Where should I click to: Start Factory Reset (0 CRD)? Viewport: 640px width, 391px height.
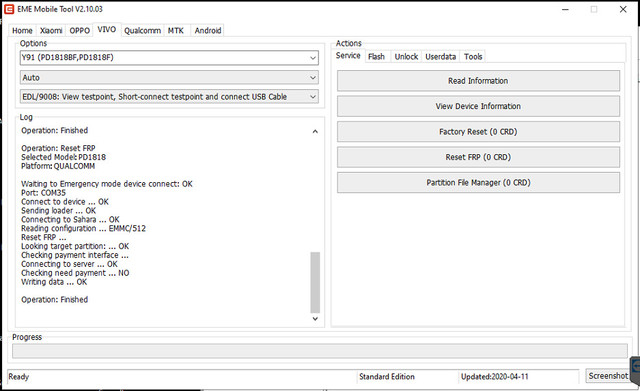click(478, 132)
